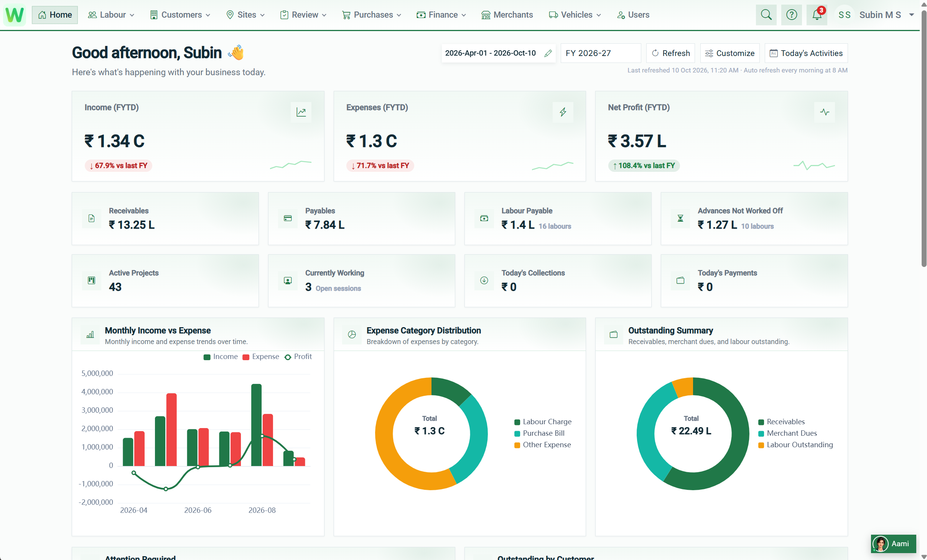Screen dimensions: 927x560
Task: Click the Payables card icon
Action: (x=288, y=218)
